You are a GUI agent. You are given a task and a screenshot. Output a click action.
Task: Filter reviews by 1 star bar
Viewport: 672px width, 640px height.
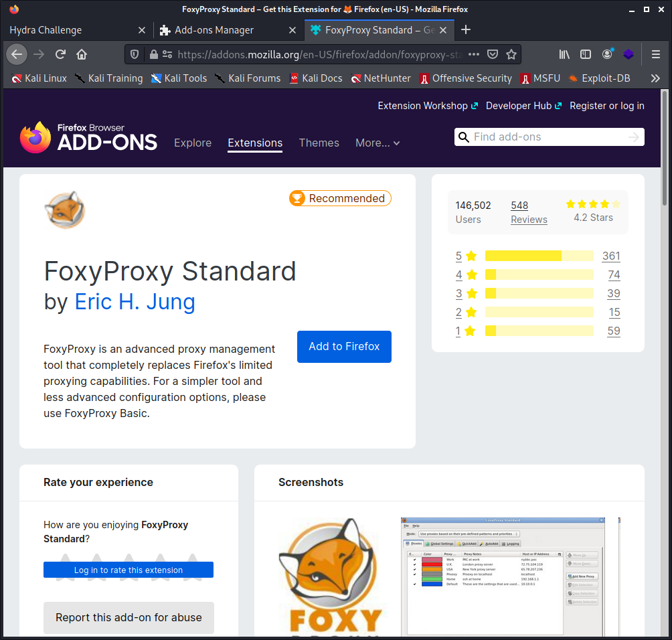(x=539, y=331)
